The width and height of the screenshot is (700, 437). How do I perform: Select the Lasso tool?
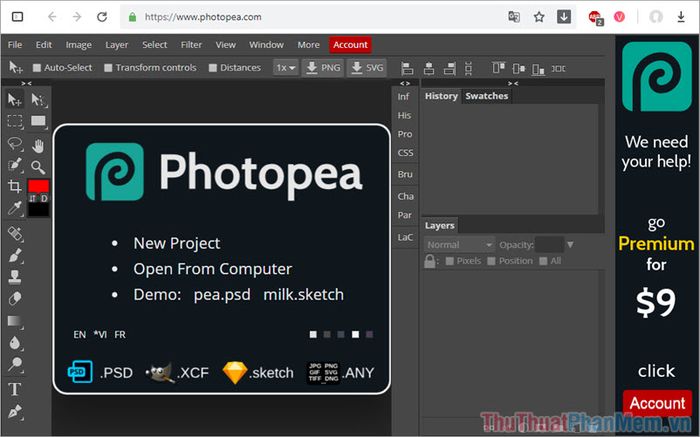[x=15, y=143]
